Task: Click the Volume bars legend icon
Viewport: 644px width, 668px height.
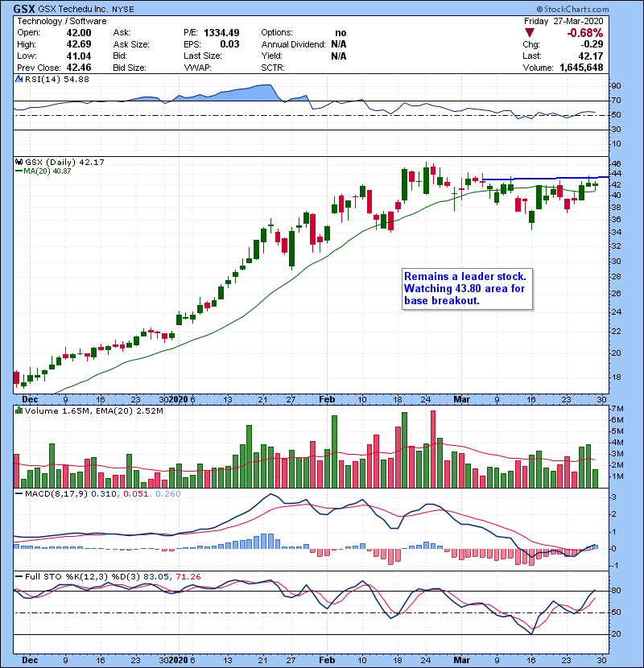Action: click(x=19, y=410)
